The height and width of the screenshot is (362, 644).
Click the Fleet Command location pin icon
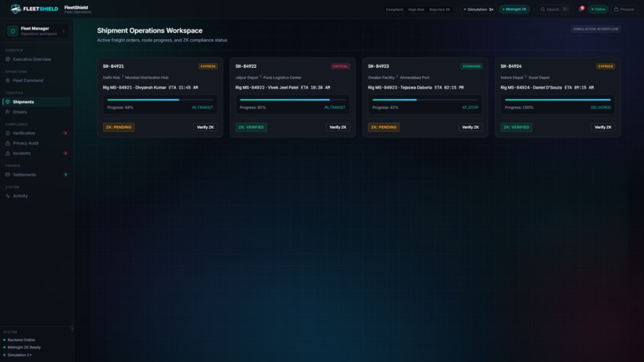(x=8, y=81)
